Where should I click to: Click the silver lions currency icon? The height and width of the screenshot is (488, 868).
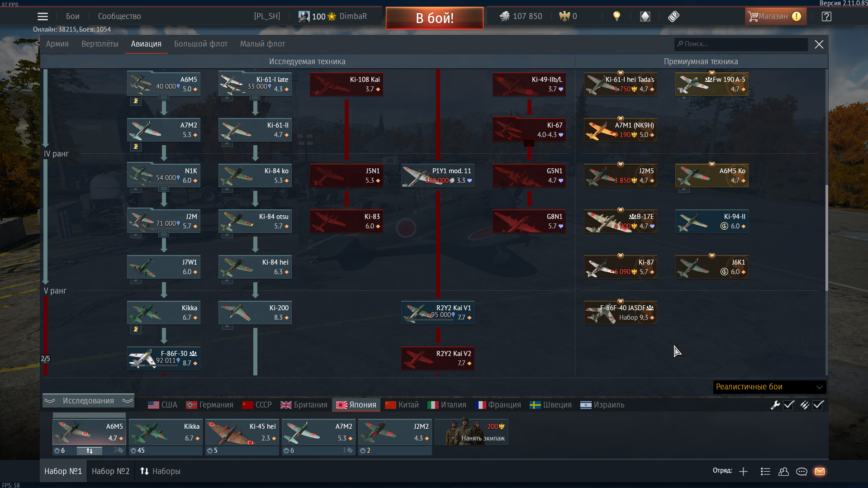(x=504, y=16)
